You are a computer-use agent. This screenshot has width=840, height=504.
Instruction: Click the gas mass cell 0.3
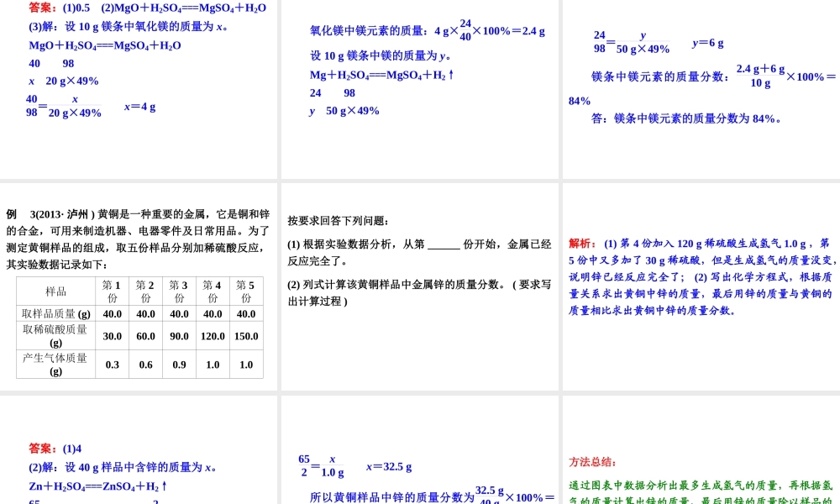112,365
